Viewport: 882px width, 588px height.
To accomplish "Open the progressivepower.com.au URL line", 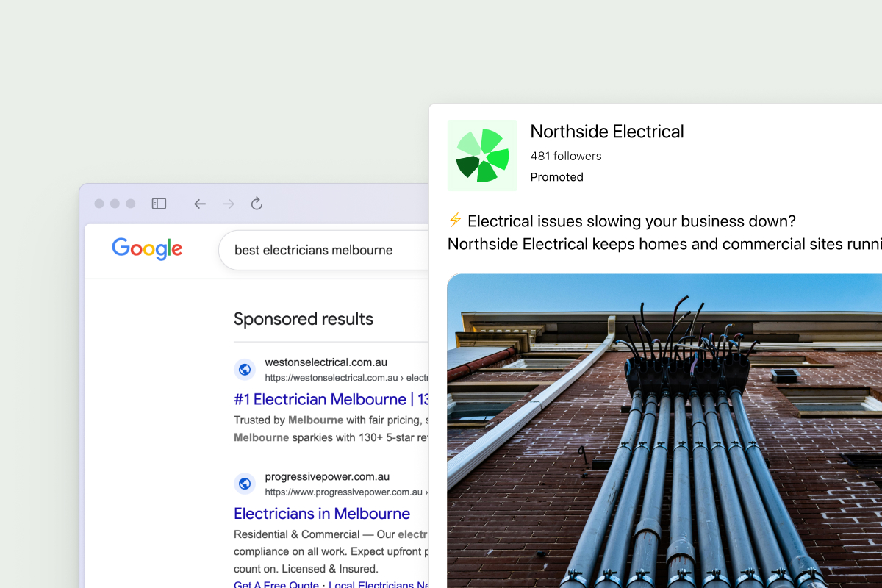I will 346,492.
